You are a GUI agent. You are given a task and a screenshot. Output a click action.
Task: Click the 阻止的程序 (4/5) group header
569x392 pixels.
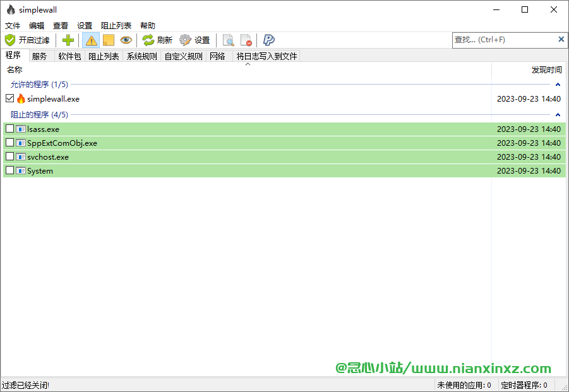click(39, 115)
